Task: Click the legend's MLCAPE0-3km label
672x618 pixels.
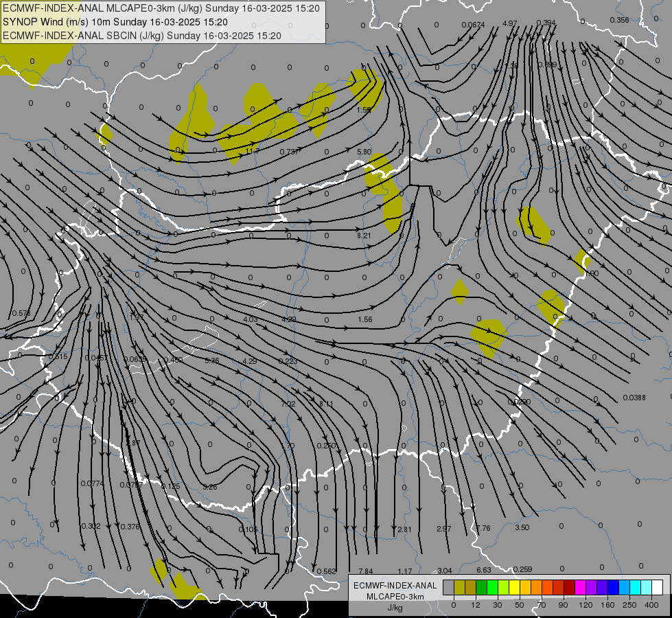Action: coord(395,597)
